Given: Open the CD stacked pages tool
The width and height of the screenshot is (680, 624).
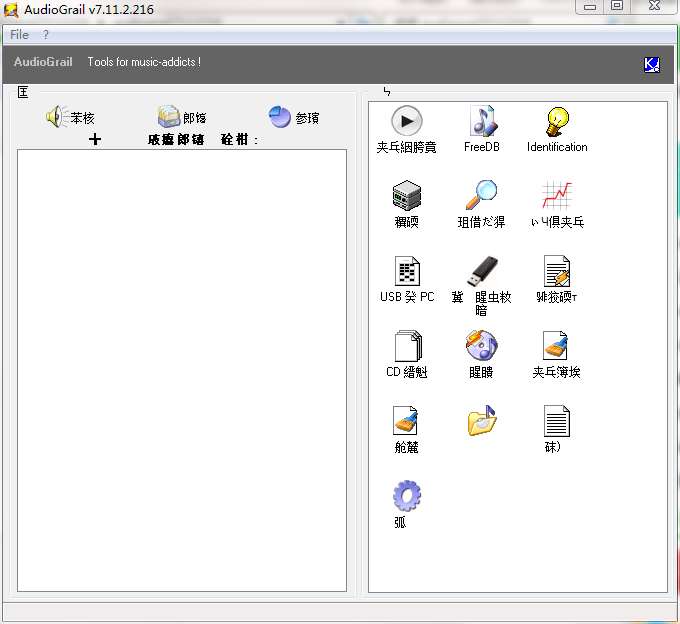Looking at the screenshot, I should pyautogui.click(x=406, y=346).
